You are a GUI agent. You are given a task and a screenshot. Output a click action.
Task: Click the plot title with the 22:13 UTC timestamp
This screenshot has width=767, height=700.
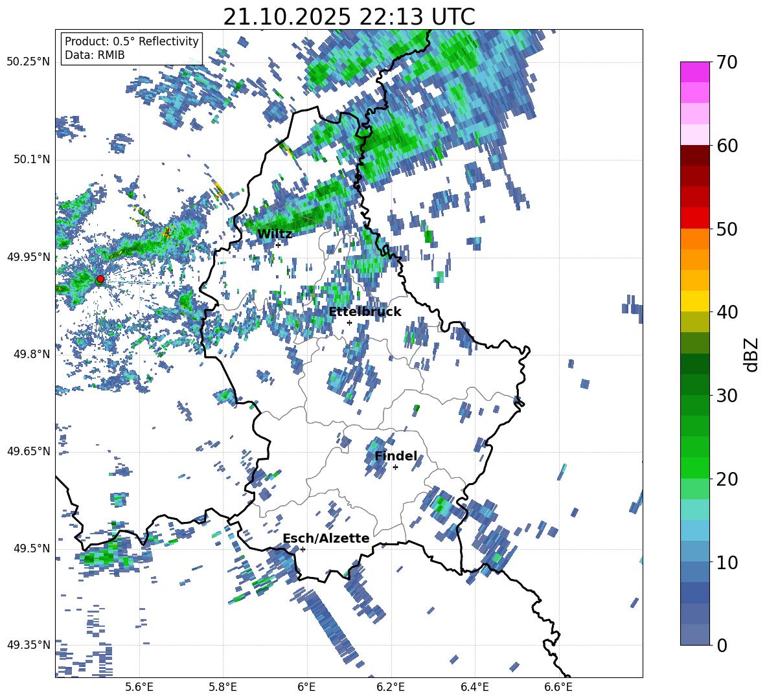point(349,17)
